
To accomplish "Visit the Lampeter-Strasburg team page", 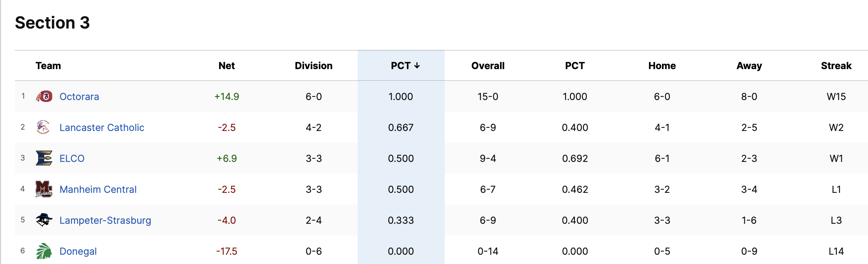I will click(105, 220).
